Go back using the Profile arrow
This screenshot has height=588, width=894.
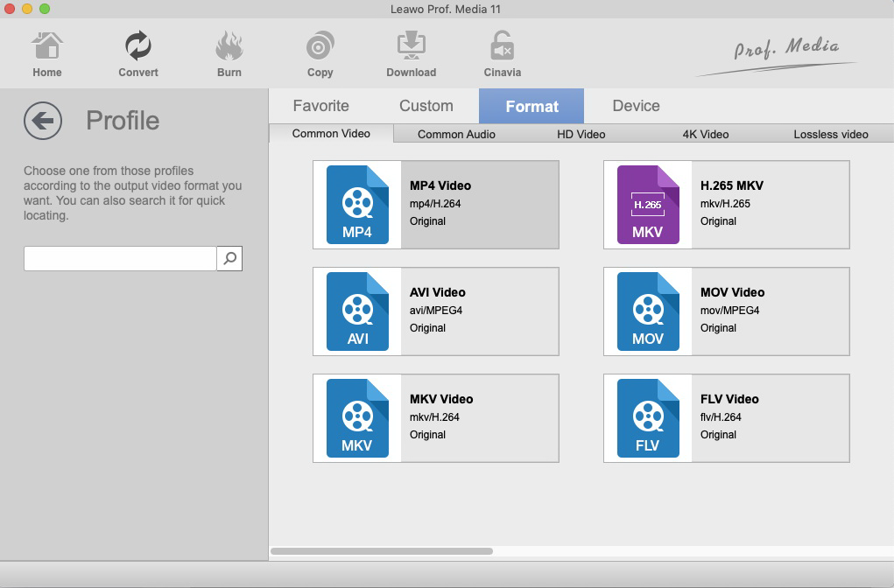43,121
